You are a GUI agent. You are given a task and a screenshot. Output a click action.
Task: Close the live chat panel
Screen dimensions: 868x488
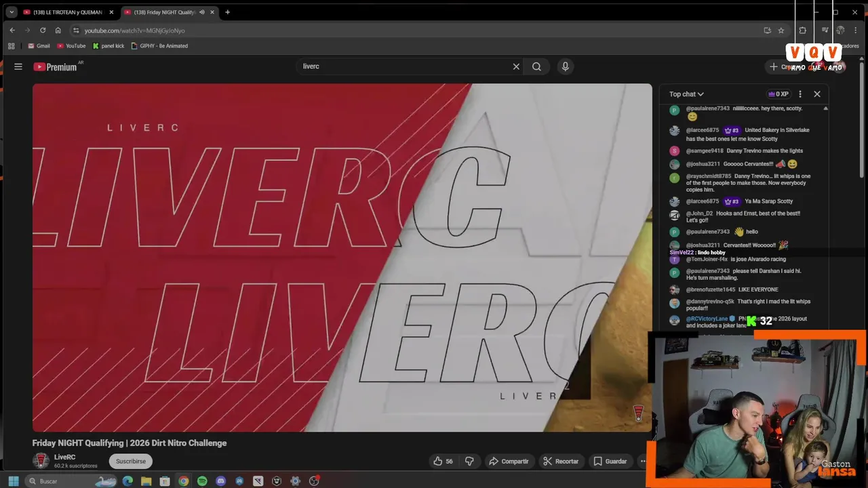pyautogui.click(x=817, y=94)
